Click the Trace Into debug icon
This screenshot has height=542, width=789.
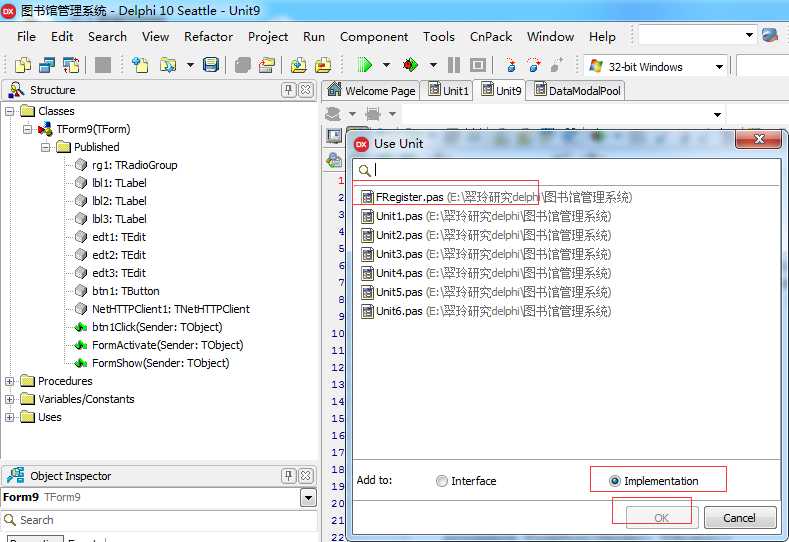click(x=510, y=65)
